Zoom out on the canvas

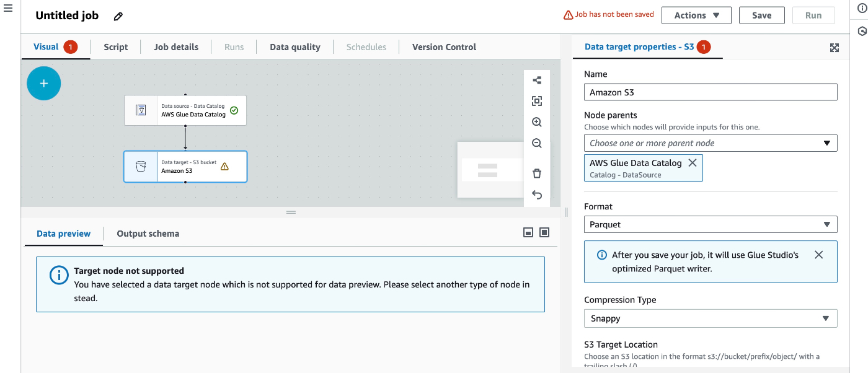point(537,143)
